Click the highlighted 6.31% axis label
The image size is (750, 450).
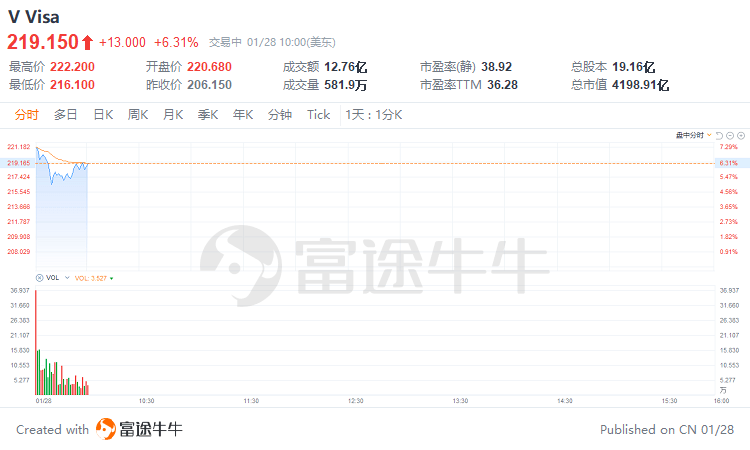click(x=727, y=162)
